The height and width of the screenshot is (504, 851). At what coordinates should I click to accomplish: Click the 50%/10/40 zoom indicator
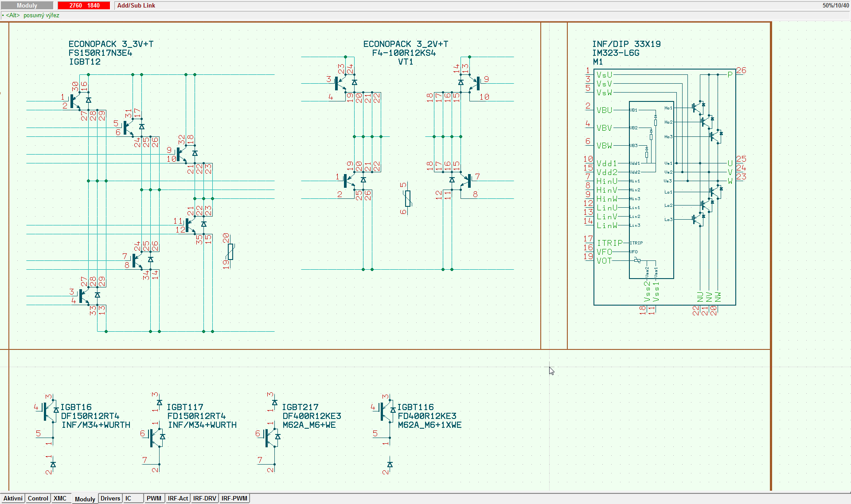click(x=835, y=5)
